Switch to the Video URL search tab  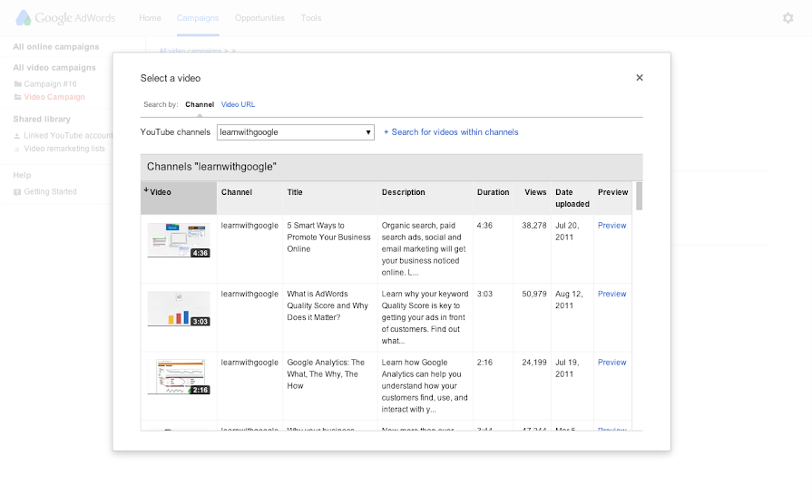238,104
